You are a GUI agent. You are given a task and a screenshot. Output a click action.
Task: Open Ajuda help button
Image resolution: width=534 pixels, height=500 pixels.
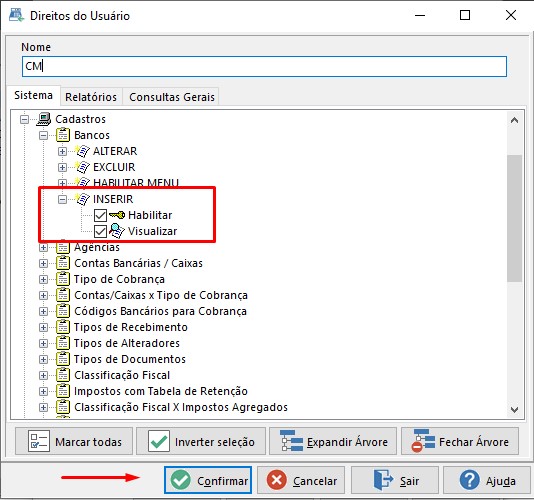click(x=487, y=480)
